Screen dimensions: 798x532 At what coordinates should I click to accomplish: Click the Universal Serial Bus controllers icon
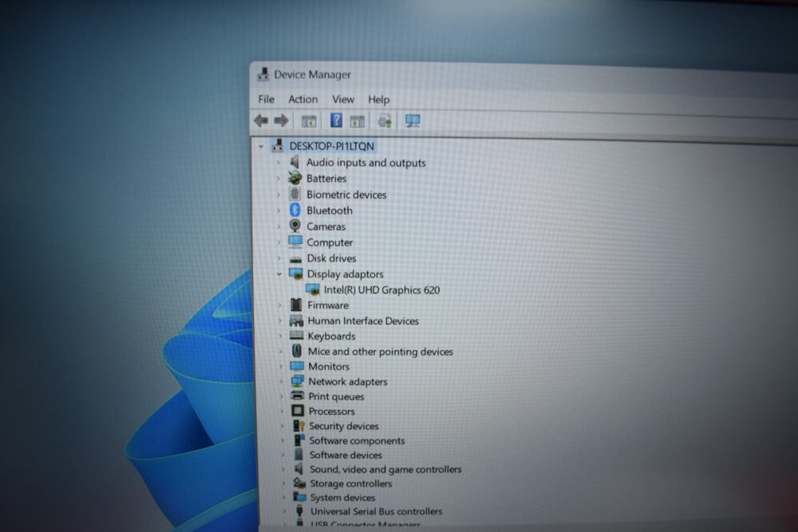[300, 510]
